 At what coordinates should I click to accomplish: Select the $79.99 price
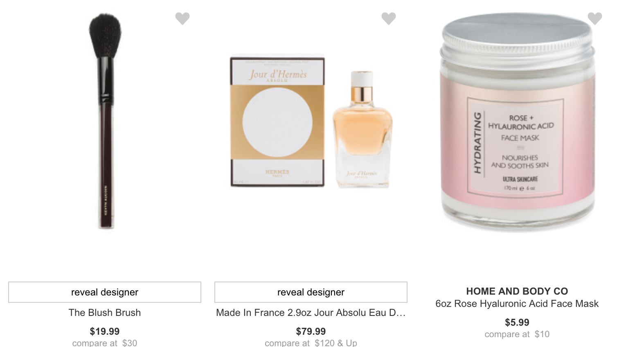pos(311,331)
